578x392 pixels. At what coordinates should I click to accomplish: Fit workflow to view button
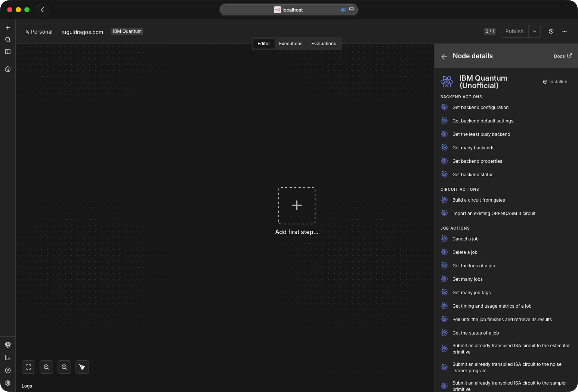(x=28, y=367)
